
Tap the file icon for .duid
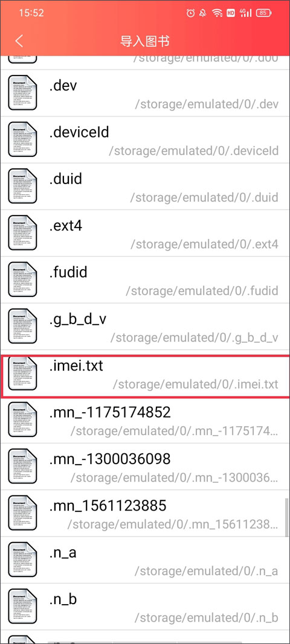22,186
